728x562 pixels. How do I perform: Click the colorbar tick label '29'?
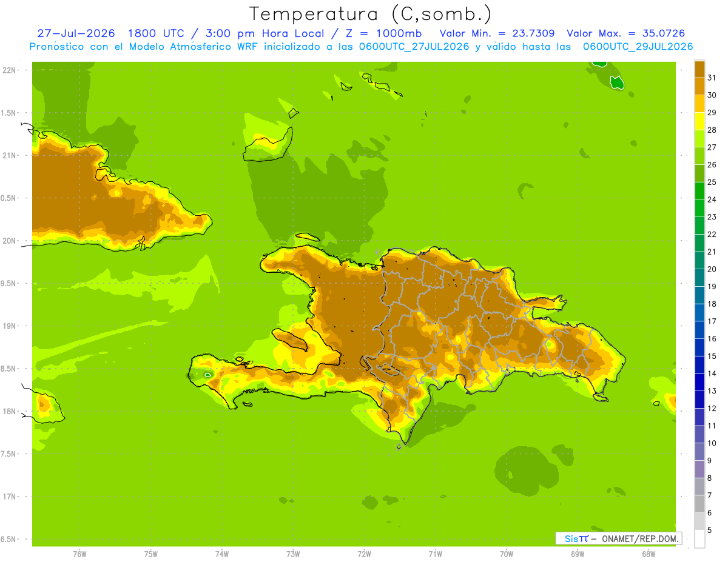712,113
